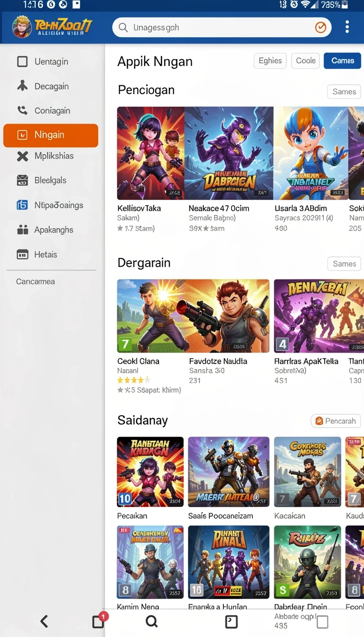Viewport: 364px width, 637px height.
Task: Switch to the Eghies tab
Action: [x=270, y=61]
